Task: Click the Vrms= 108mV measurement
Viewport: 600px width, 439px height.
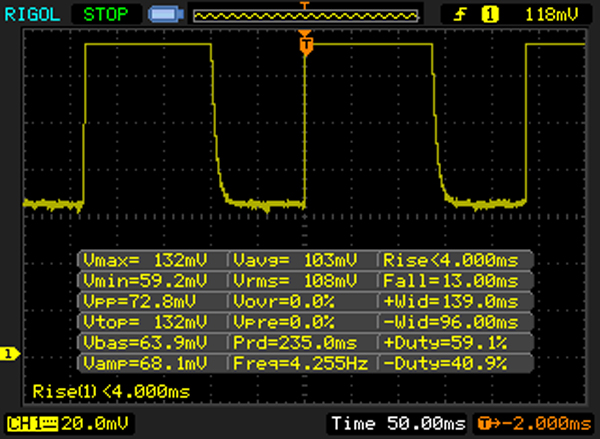Action: pyautogui.click(x=295, y=281)
